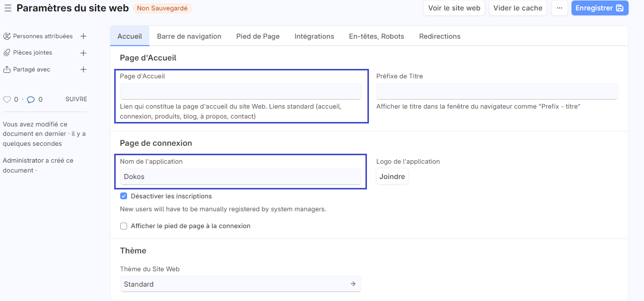Image resolution: width=644 pixels, height=301 pixels.
Task: Click the Vider le cache button
Action: click(x=518, y=8)
